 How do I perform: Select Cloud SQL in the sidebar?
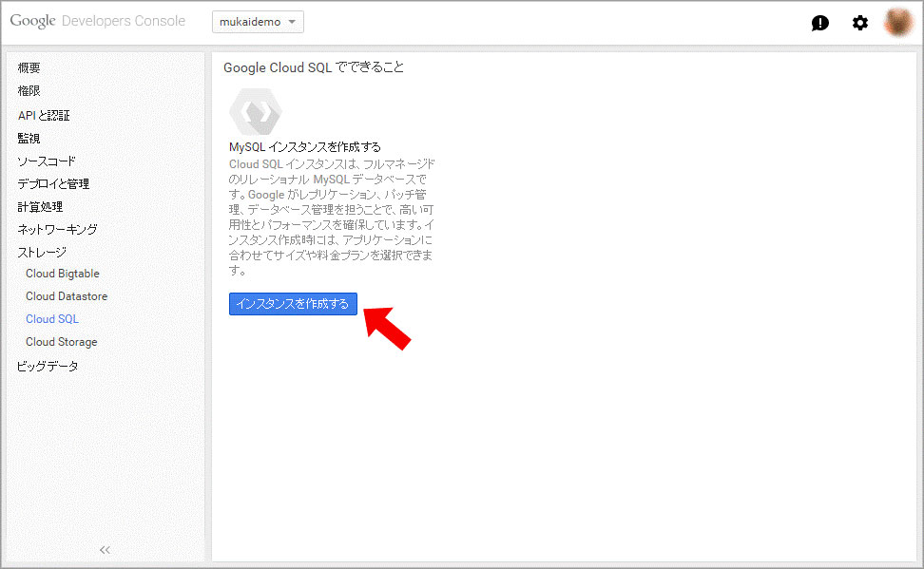[52, 318]
